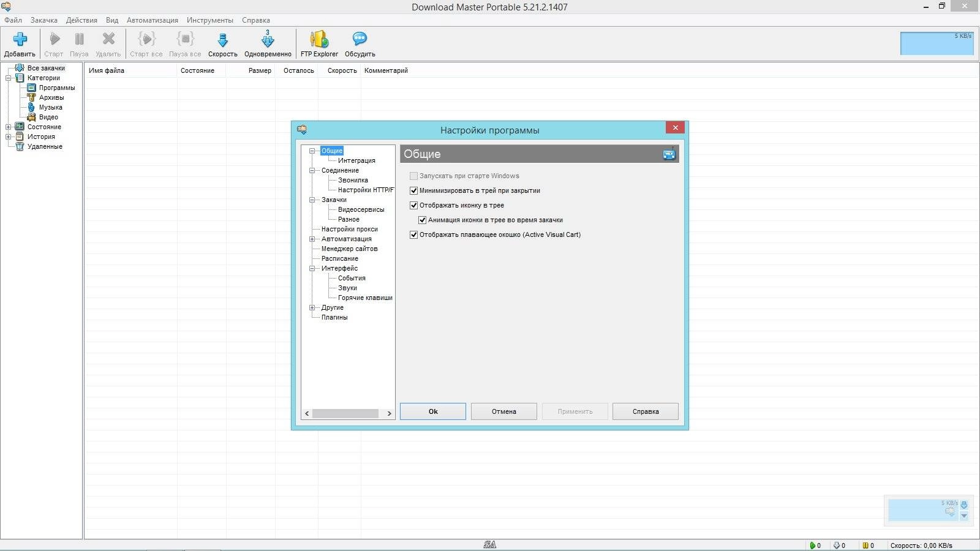
Task: Expand the Состояние sidebar node
Action: point(9,127)
